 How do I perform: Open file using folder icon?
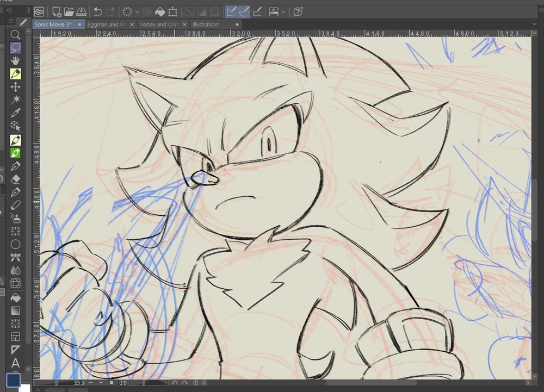tap(69, 12)
